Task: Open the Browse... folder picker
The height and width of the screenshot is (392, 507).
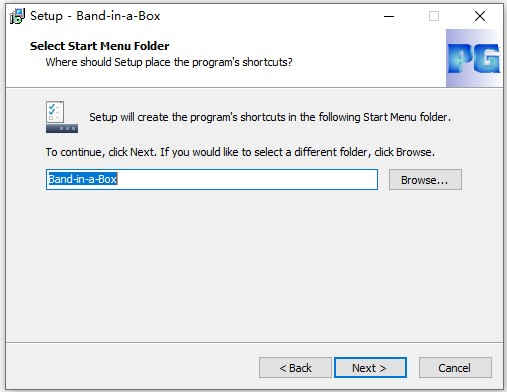Action: (425, 180)
